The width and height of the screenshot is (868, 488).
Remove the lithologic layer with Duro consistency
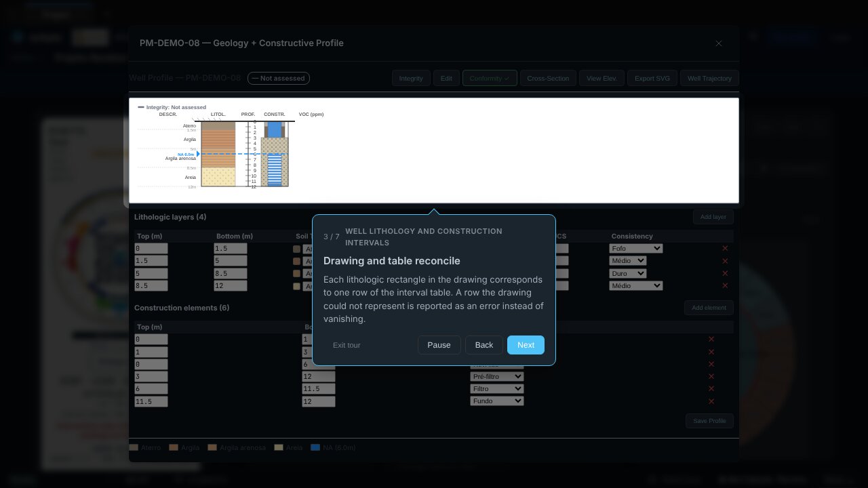pos(726,273)
